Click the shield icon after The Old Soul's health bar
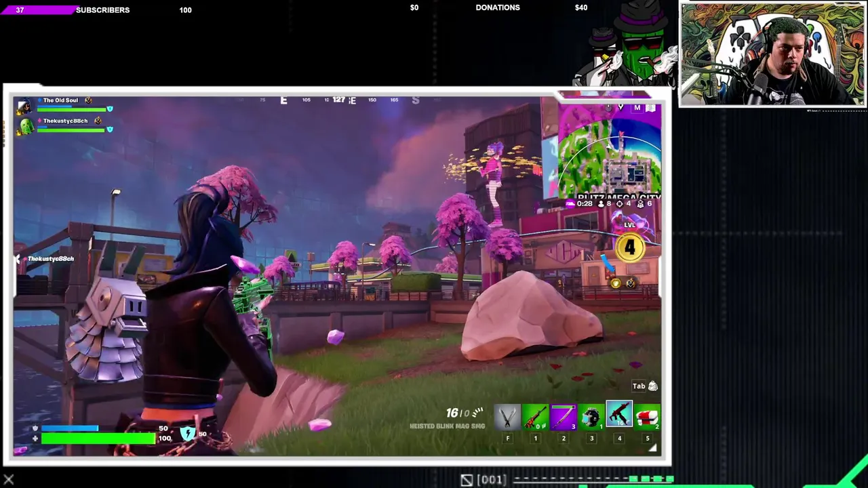 (x=110, y=108)
